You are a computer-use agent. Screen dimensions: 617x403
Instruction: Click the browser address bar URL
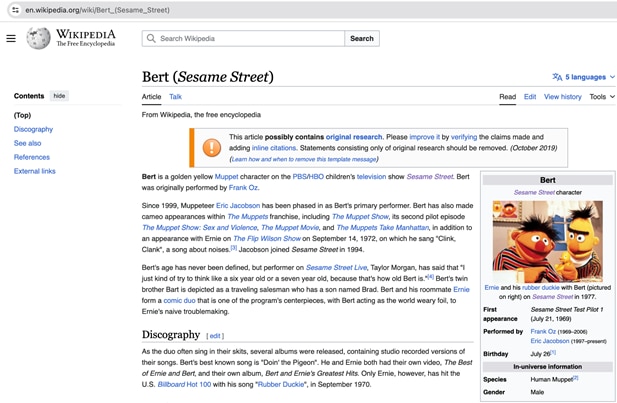pyautogui.click(x=97, y=10)
